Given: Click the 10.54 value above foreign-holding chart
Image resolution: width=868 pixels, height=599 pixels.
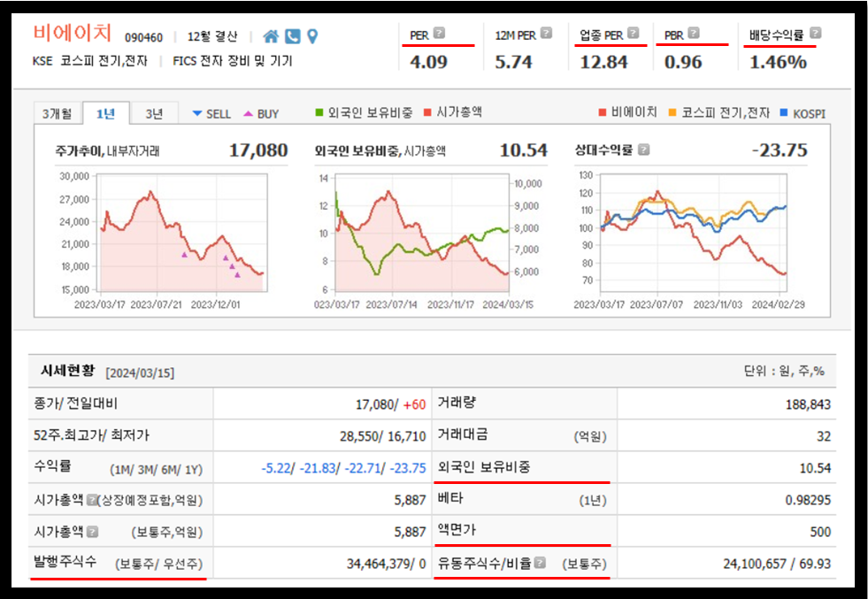Looking at the screenshot, I should (x=523, y=150).
